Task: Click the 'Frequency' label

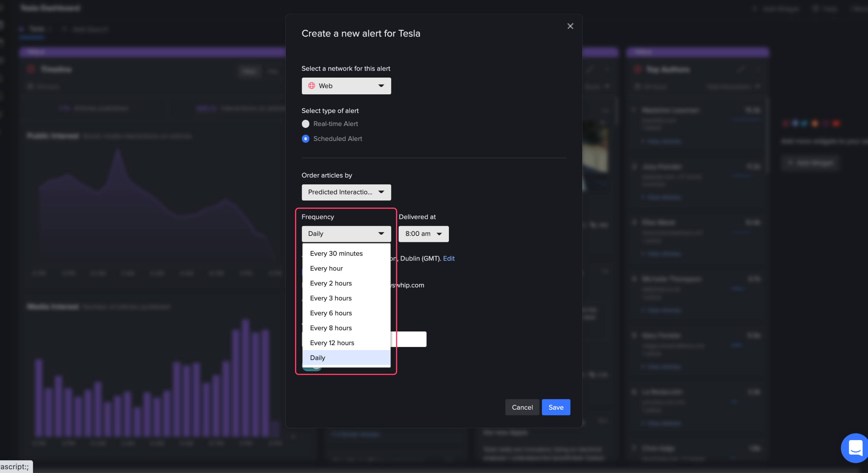Action: pos(318,217)
